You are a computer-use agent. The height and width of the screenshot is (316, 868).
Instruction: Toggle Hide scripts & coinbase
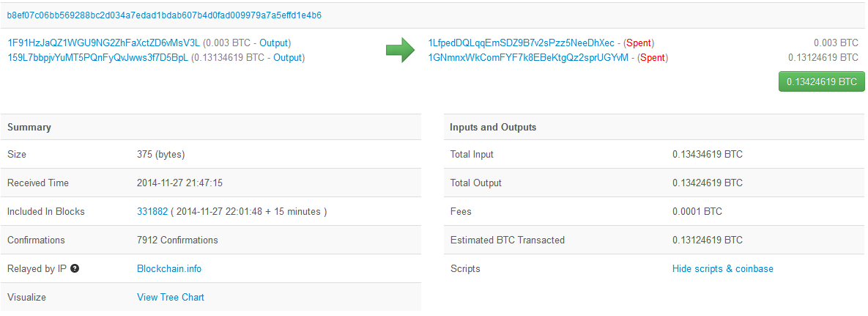722,269
